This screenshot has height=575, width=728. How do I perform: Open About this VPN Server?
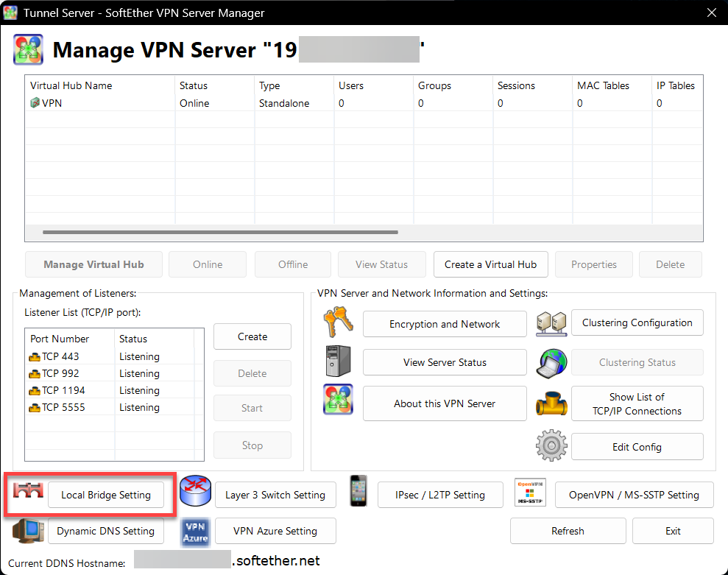445,403
